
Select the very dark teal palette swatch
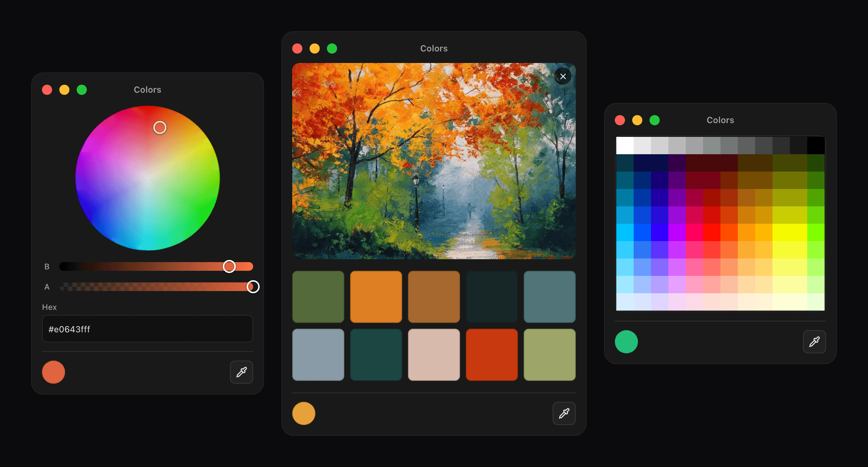point(492,297)
